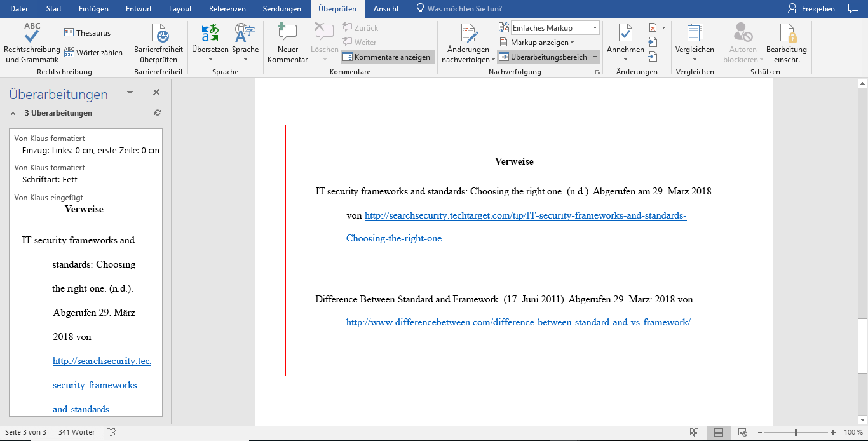Switch to Drucklayout print view
The width and height of the screenshot is (868, 441).
(719, 432)
